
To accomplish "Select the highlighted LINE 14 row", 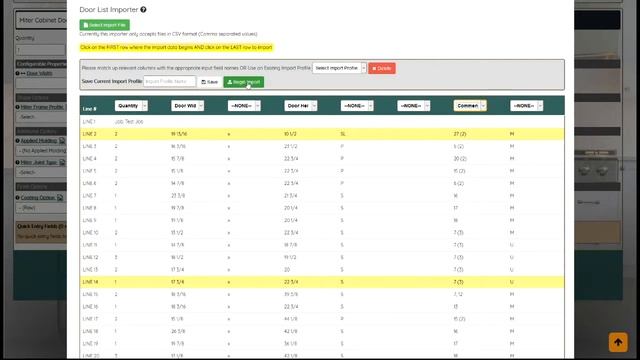I will coord(322,282).
